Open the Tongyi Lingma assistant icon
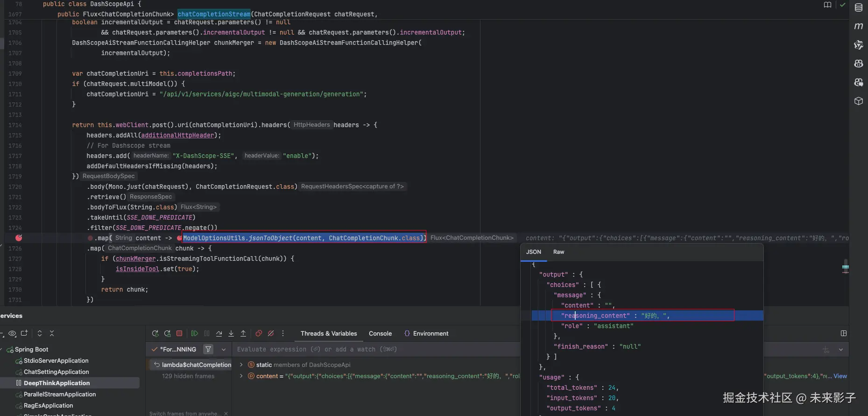This screenshot has height=416, width=868. (858, 45)
